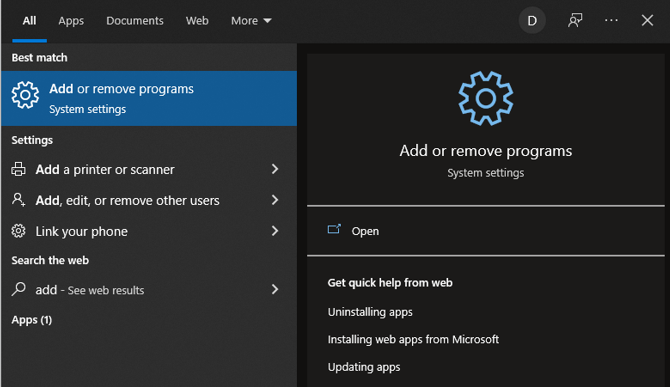This screenshot has width=670, height=387.
Task: Switch to the Documents tab
Action: point(135,21)
